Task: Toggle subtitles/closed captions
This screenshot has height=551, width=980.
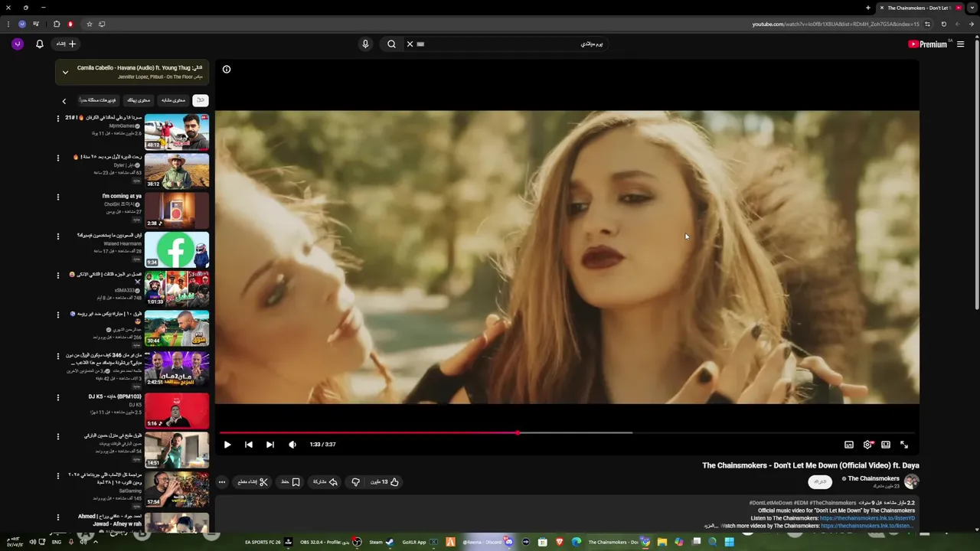Action: [849, 445]
